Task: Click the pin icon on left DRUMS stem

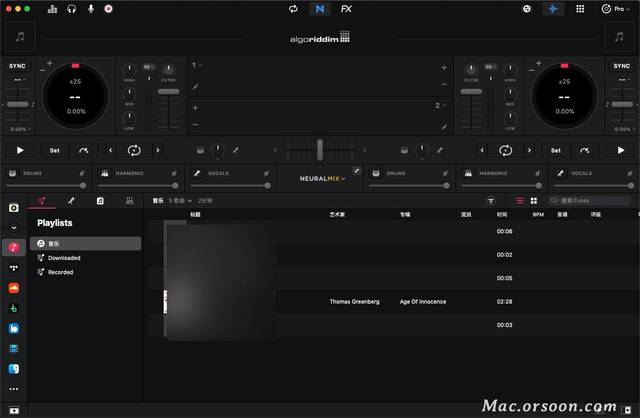Action: pyautogui.click(x=82, y=173)
